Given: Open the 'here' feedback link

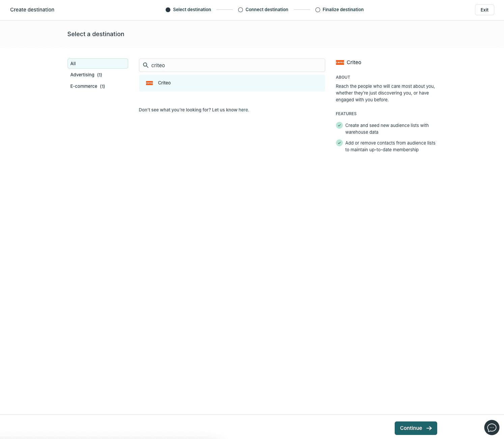Looking at the screenshot, I should [243, 110].
